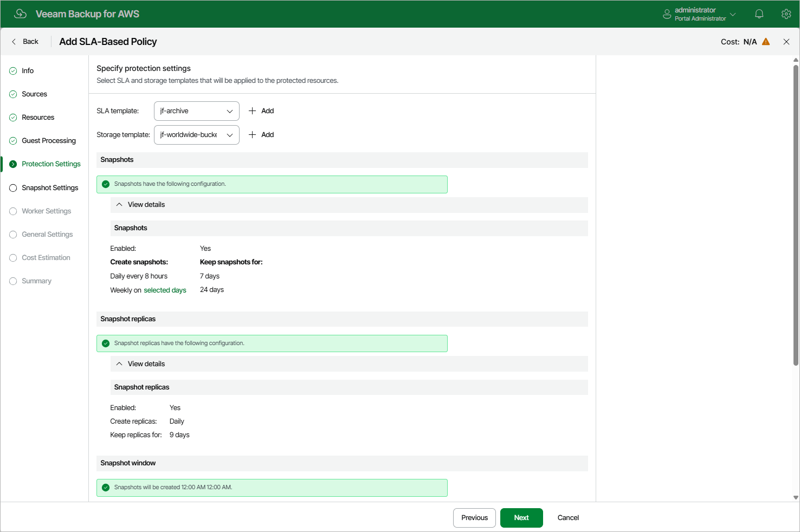
Task: Click the green check icon in Snapshots status
Action: tap(106, 184)
